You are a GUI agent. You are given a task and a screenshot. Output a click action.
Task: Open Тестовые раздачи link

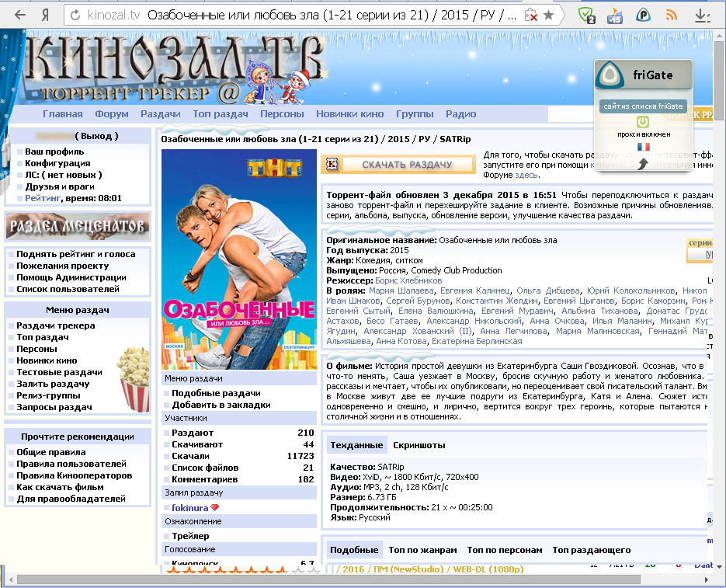click(x=59, y=372)
